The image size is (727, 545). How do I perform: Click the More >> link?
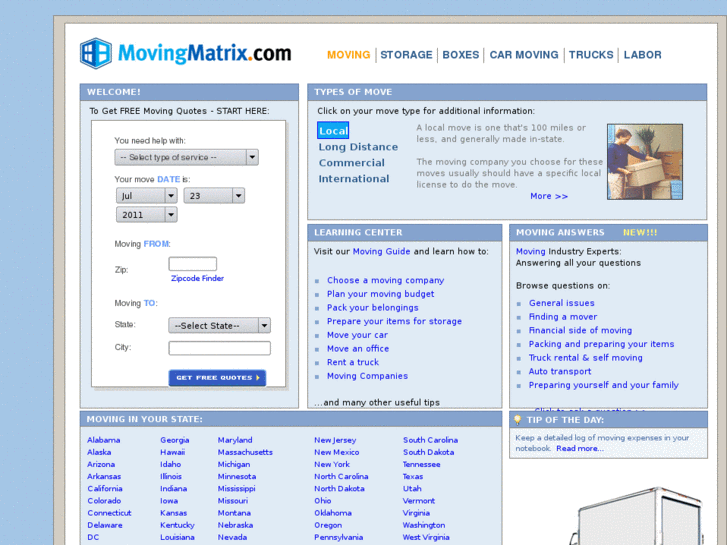pyautogui.click(x=549, y=196)
